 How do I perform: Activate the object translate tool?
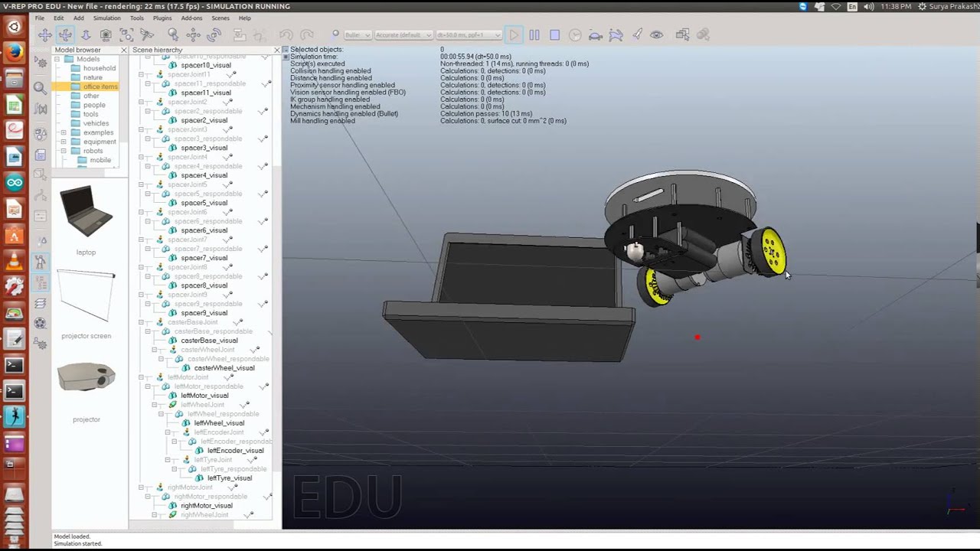pyautogui.click(x=194, y=34)
